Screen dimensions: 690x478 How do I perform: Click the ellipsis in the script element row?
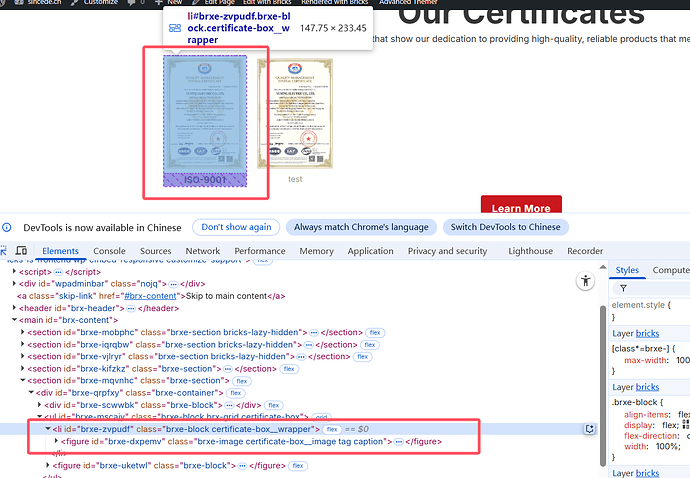point(58,272)
